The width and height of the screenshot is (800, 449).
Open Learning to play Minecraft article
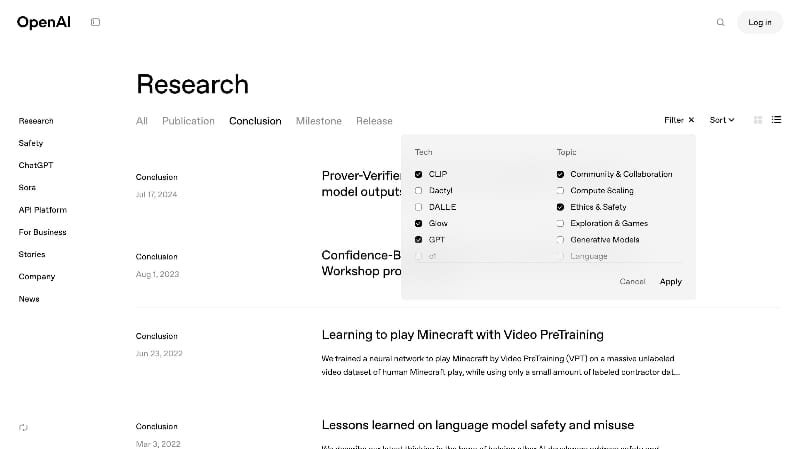coord(462,335)
